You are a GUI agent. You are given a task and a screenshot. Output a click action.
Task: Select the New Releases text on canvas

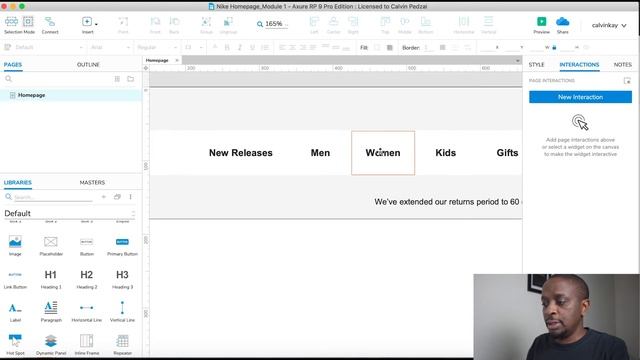pyautogui.click(x=241, y=153)
